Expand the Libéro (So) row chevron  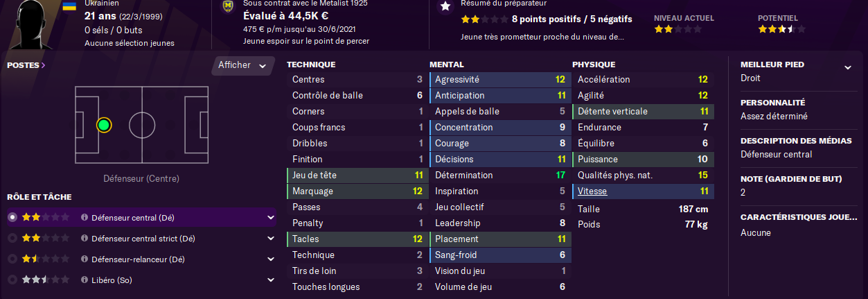[x=270, y=280]
